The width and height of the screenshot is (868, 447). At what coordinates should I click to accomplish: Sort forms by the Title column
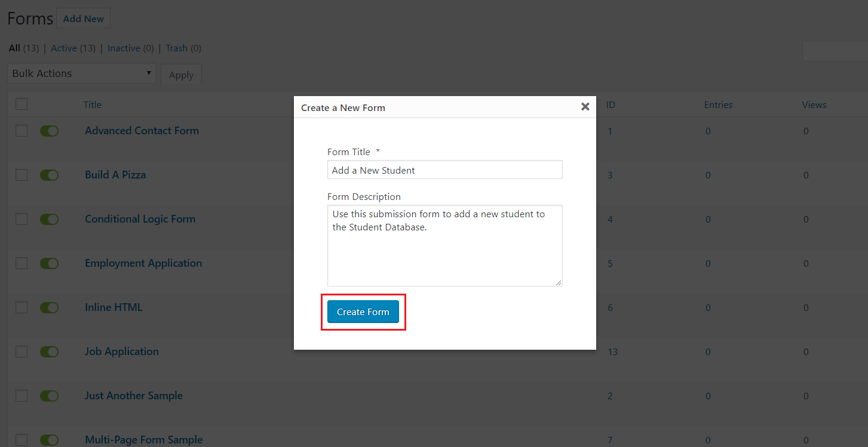(92, 104)
